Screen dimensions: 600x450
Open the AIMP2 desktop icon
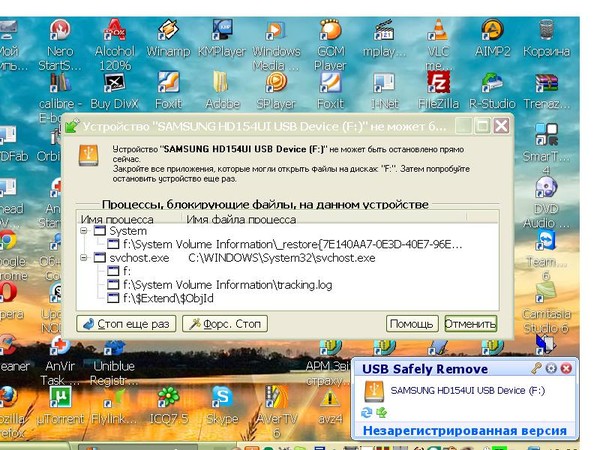(492, 38)
